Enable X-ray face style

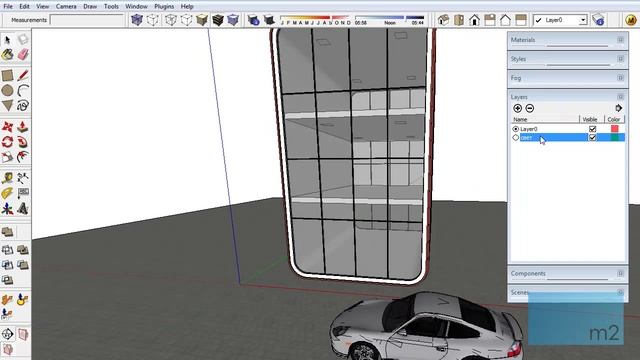coord(137,20)
